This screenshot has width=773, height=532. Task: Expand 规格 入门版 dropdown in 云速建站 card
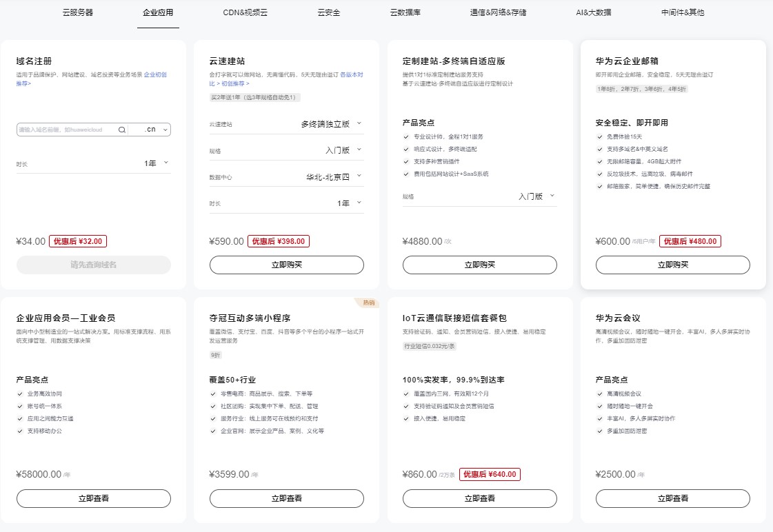[286, 150]
